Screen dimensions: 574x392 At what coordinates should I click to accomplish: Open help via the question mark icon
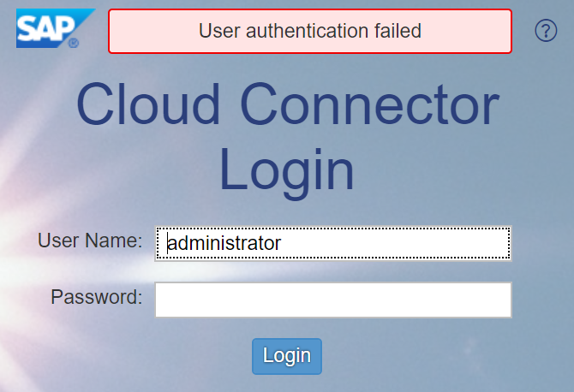pos(546,31)
